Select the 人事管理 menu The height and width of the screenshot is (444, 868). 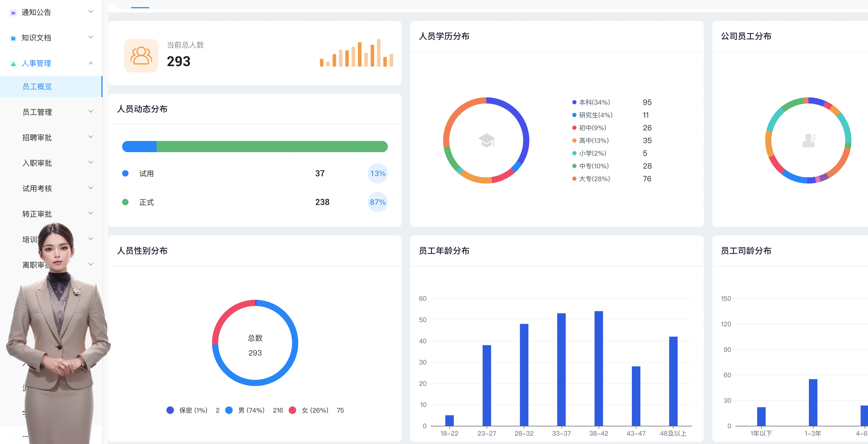(51, 63)
